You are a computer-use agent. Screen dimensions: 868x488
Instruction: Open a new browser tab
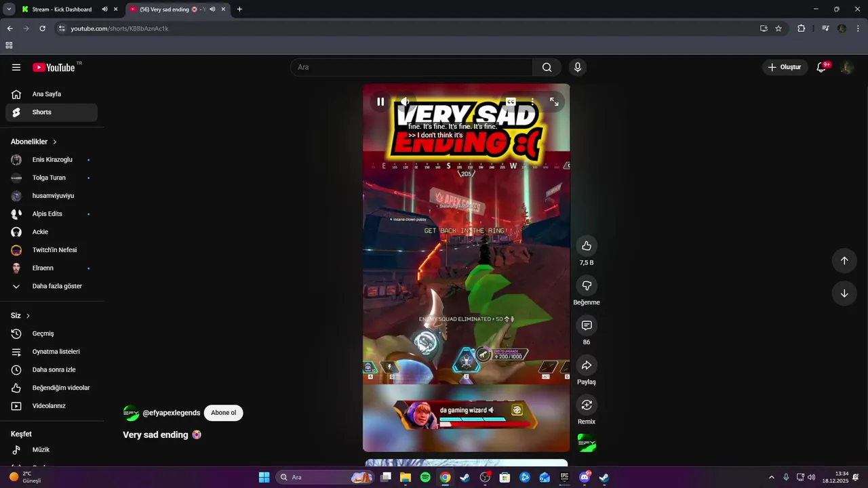click(x=239, y=9)
